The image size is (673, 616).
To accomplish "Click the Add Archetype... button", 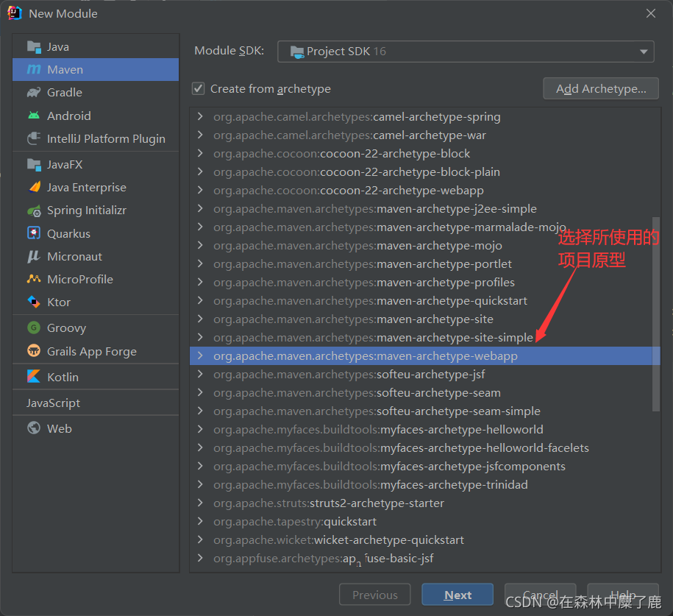I will (601, 88).
